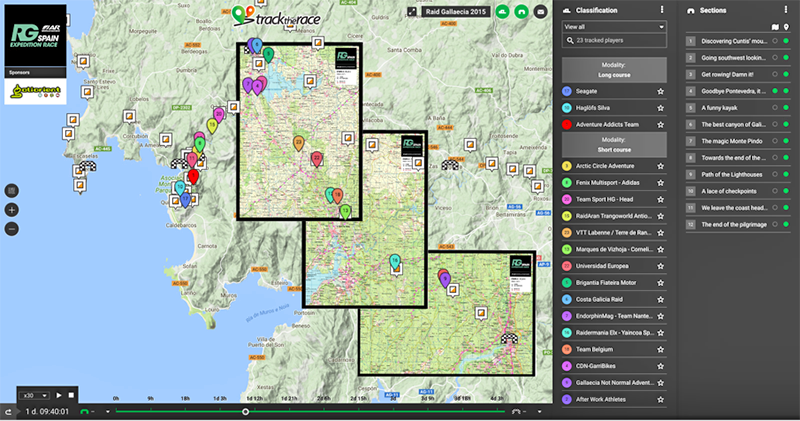This screenshot has width=800, height=421.
Task: Click the tracked players search field
Action: (614, 40)
